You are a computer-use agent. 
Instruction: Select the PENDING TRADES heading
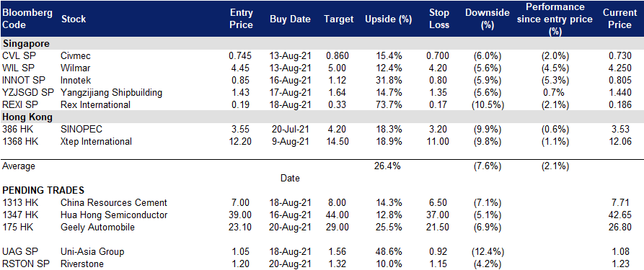pos(43,190)
